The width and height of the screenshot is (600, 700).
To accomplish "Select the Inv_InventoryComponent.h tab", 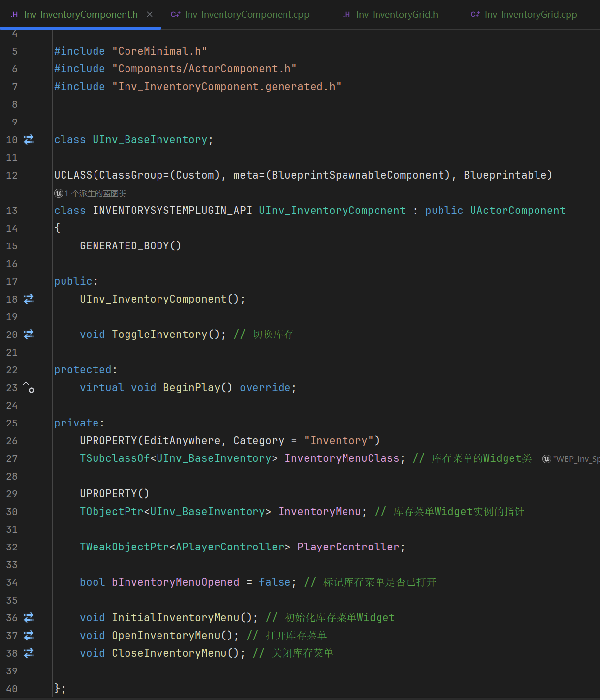I will point(81,14).
